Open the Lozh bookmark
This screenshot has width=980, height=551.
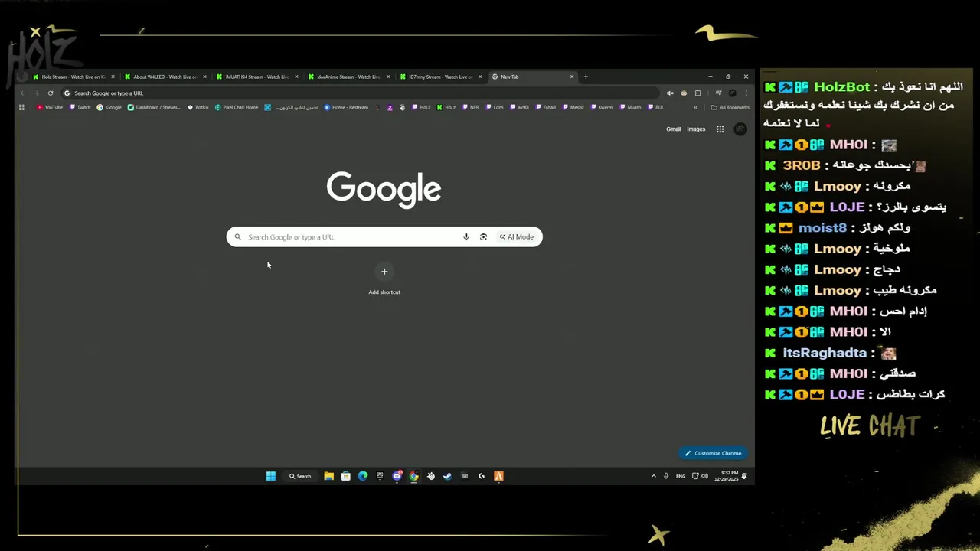click(494, 108)
